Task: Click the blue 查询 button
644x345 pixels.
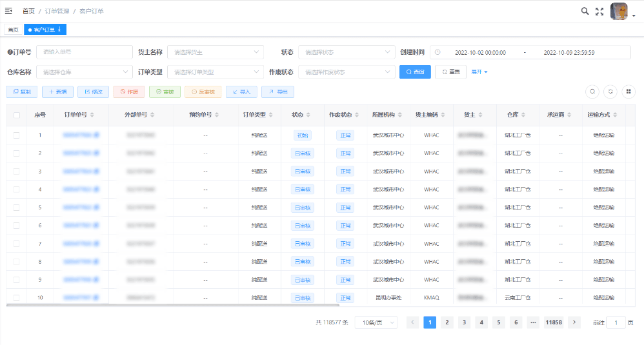Action: [x=415, y=72]
